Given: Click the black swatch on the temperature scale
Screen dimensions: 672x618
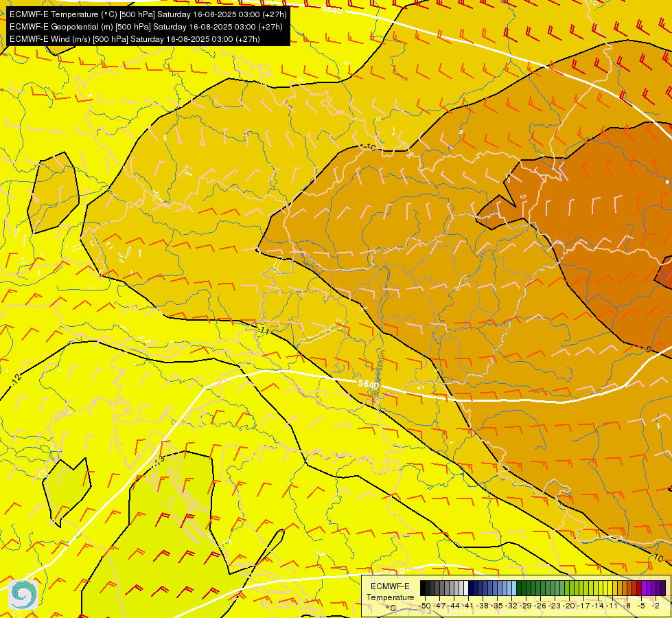Looking at the screenshot, I should coord(423,588).
